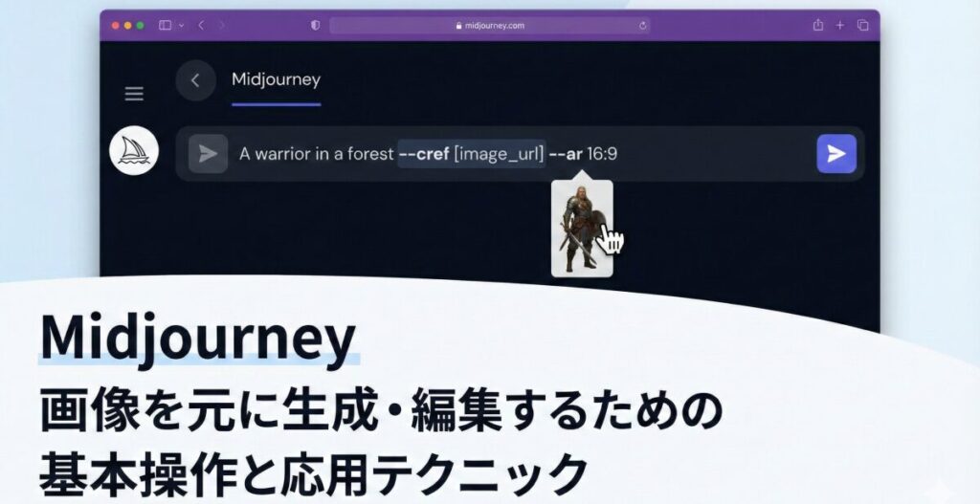Open the hamburger menu icon
Image resolution: width=980 pixels, height=504 pixels.
point(134,94)
